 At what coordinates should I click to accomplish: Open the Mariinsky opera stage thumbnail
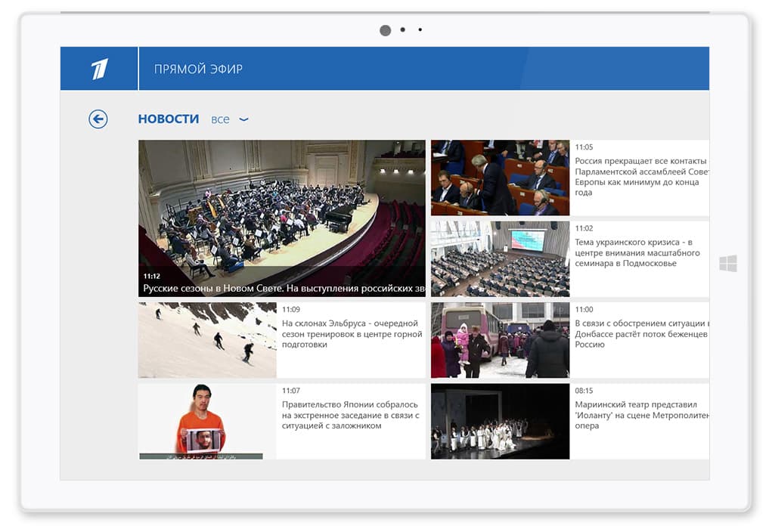click(x=500, y=421)
